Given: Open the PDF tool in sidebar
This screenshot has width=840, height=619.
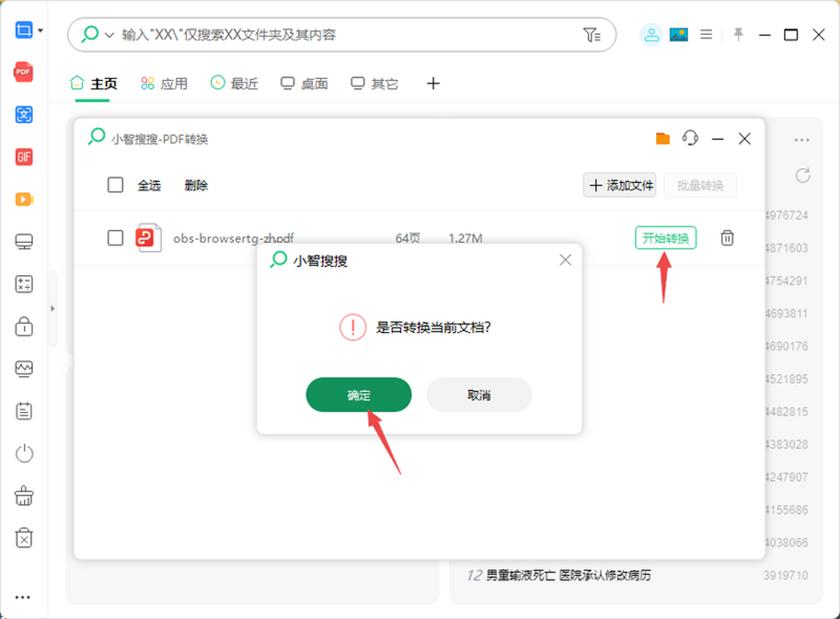Looking at the screenshot, I should click(24, 72).
